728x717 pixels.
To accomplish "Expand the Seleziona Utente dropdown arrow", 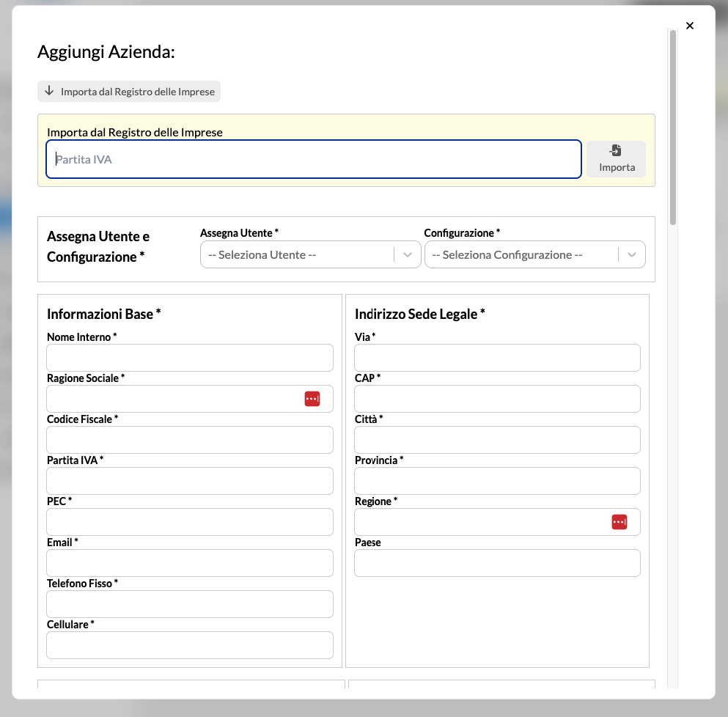I will 408,255.
